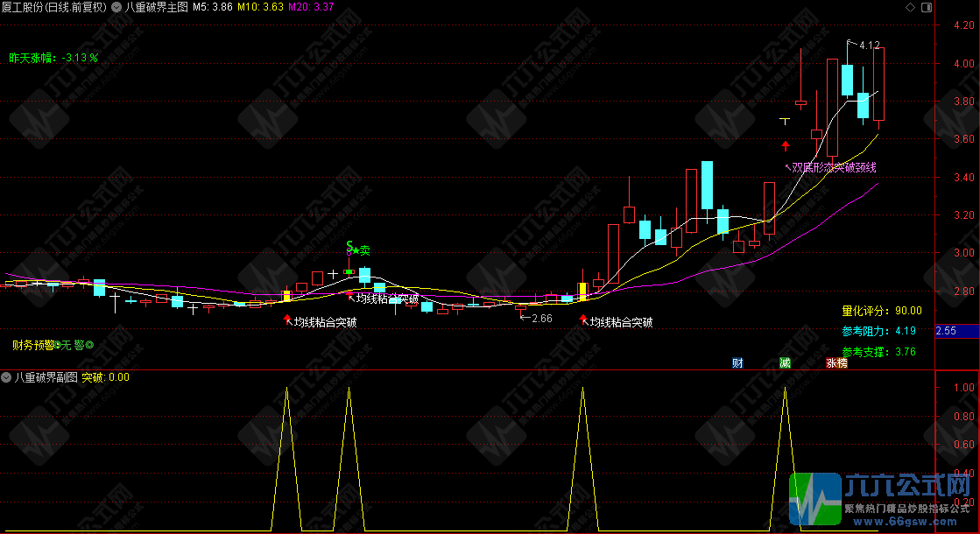Click the 3.20 price axis label
The width and height of the screenshot is (980, 534).
[x=963, y=214]
